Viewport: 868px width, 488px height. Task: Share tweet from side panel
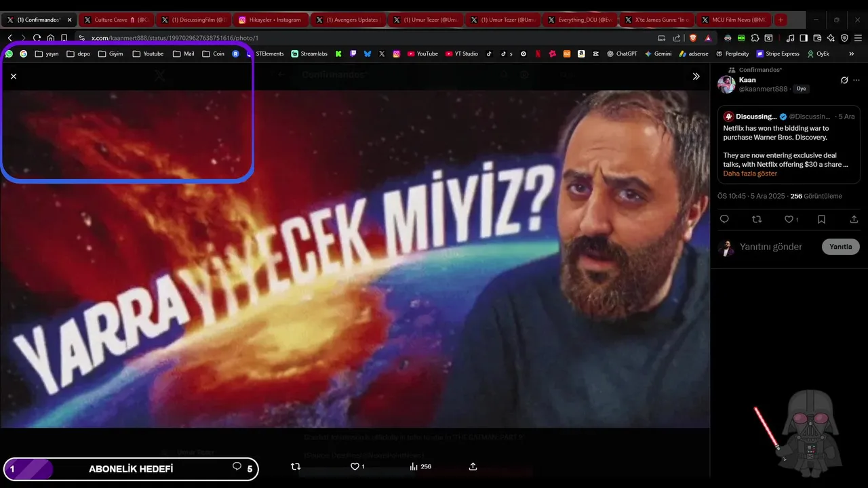click(x=854, y=220)
